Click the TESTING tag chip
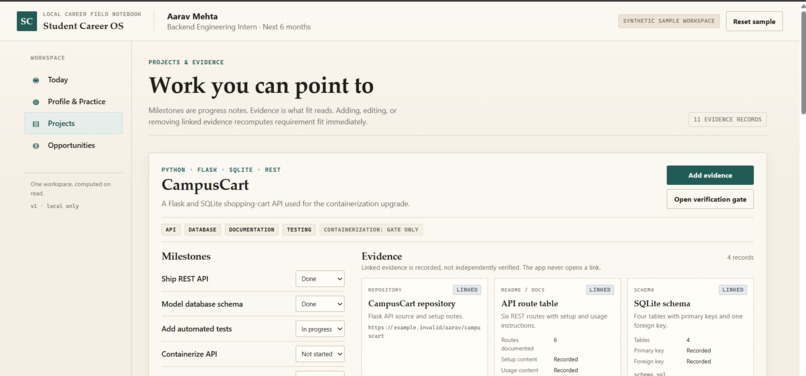The height and width of the screenshot is (376, 806). coord(299,229)
